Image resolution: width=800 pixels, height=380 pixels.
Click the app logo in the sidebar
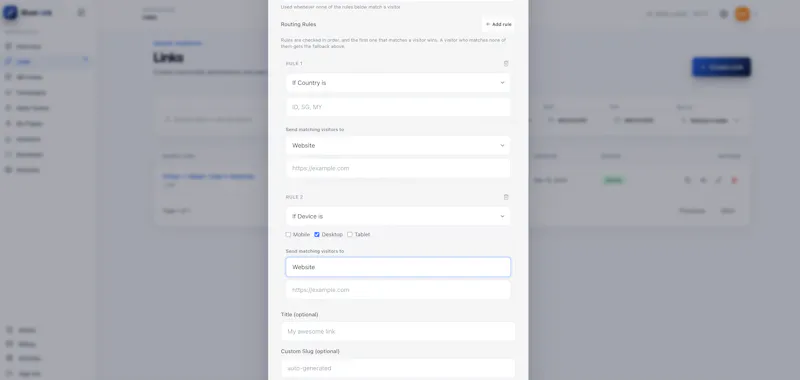click(x=10, y=12)
